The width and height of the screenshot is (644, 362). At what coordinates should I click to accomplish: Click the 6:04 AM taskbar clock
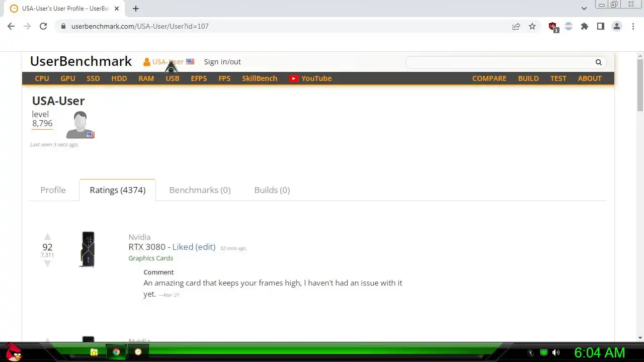[x=599, y=352]
